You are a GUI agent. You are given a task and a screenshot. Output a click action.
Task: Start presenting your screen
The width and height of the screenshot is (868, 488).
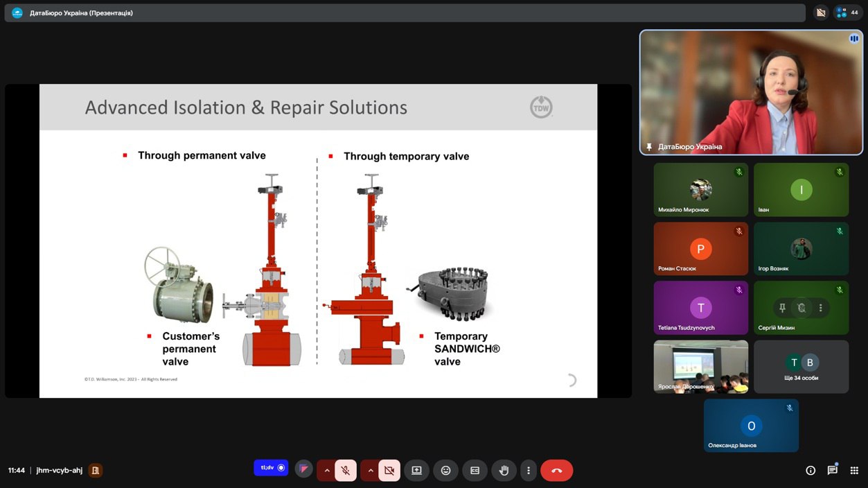click(416, 471)
